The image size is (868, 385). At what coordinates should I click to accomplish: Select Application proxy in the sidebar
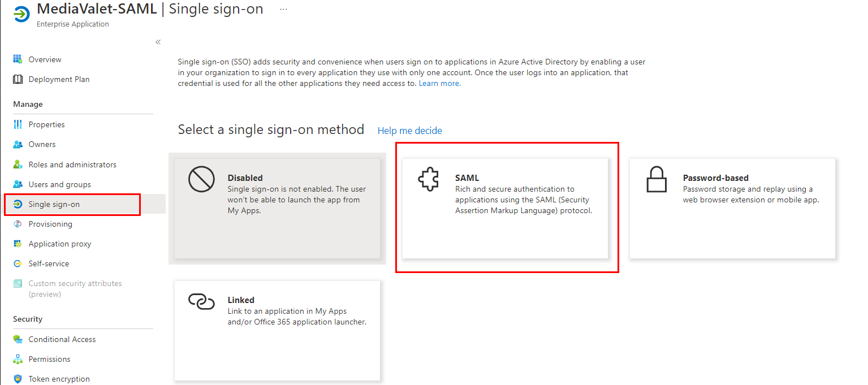pyautogui.click(x=59, y=243)
